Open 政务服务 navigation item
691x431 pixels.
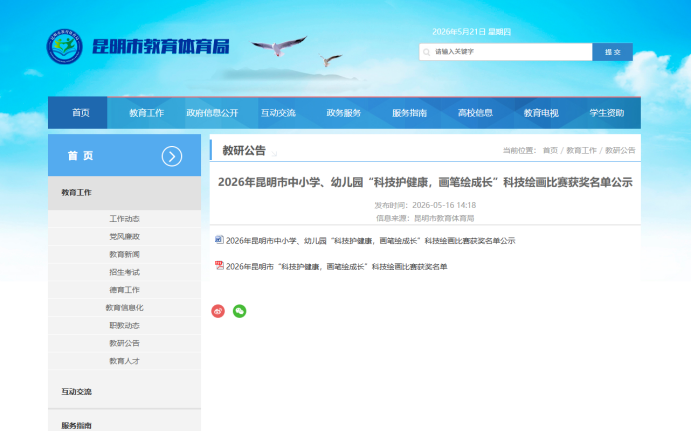344,113
